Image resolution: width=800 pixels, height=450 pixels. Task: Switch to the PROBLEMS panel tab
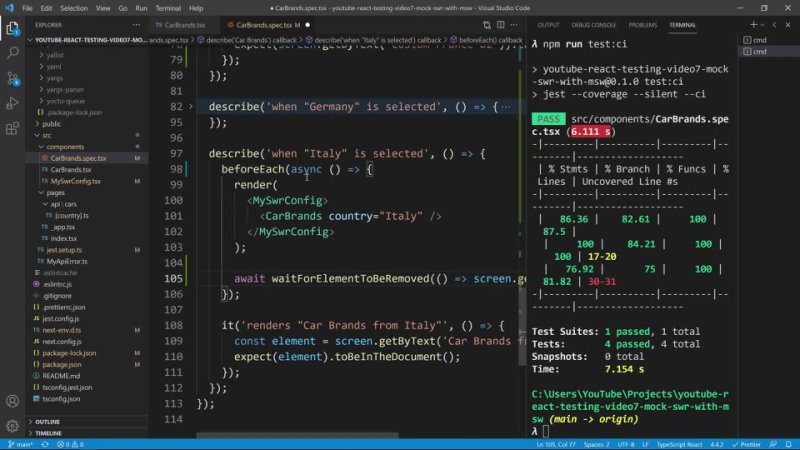[x=643, y=24]
